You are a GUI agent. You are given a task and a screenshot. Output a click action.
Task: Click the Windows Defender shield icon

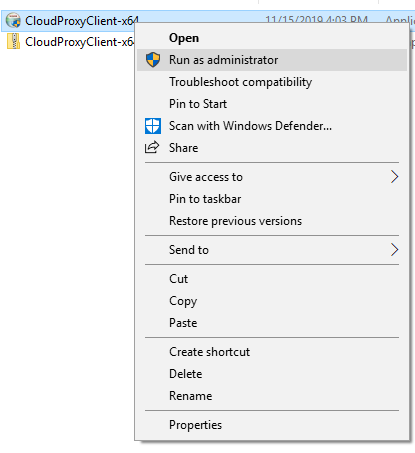tap(153, 126)
